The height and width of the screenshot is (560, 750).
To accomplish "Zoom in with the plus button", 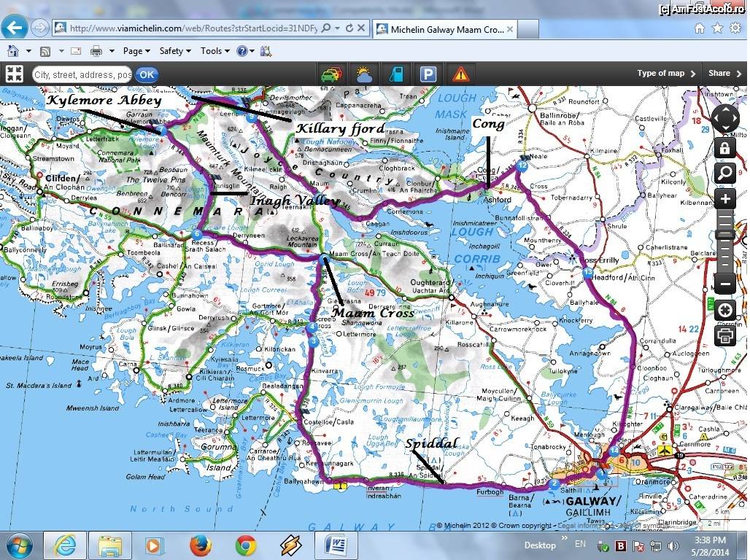I will (724, 199).
